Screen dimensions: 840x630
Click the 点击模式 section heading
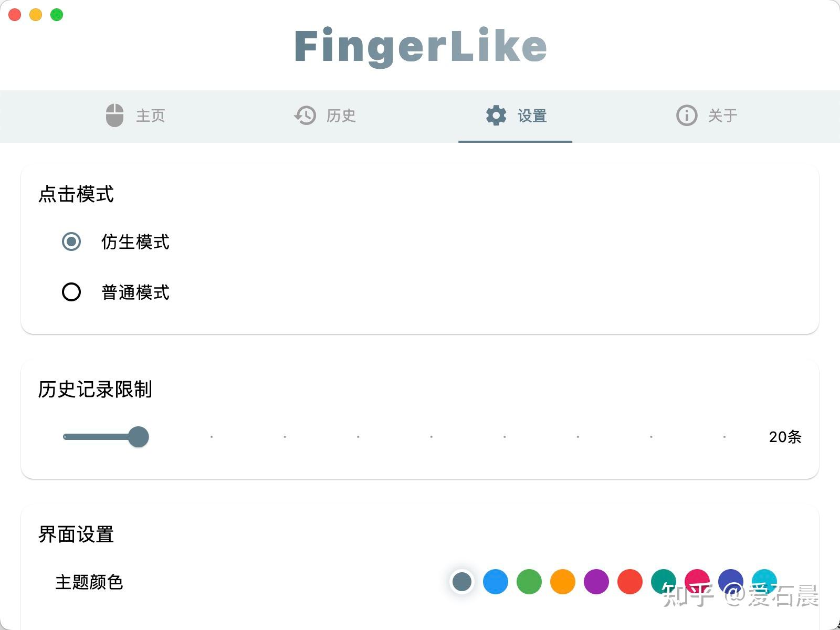click(x=75, y=194)
